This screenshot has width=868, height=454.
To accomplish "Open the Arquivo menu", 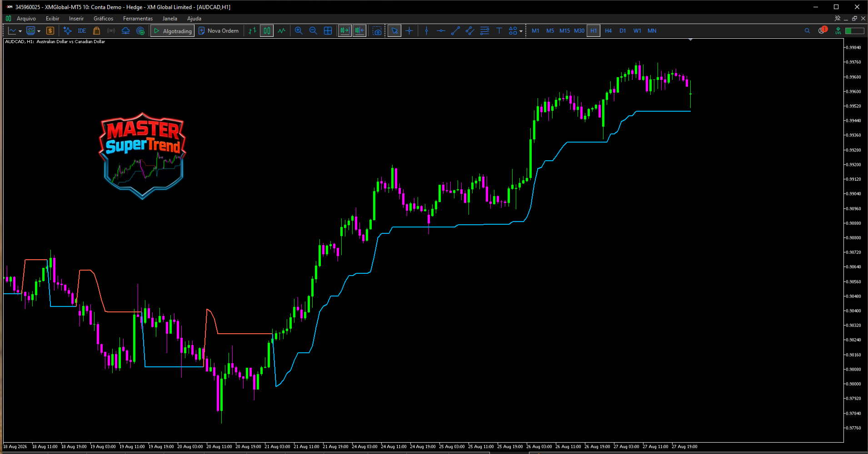I will click(x=26, y=19).
